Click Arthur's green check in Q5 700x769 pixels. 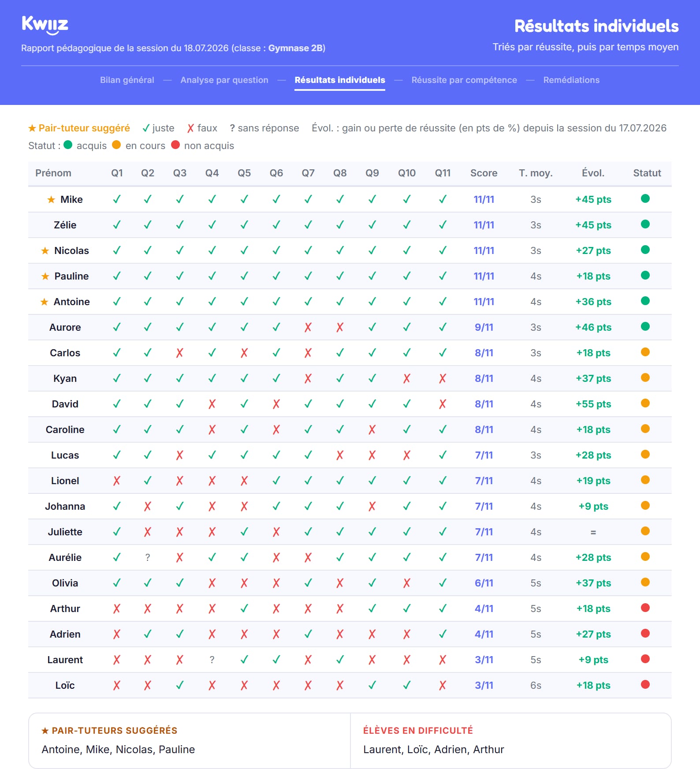coord(244,608)
